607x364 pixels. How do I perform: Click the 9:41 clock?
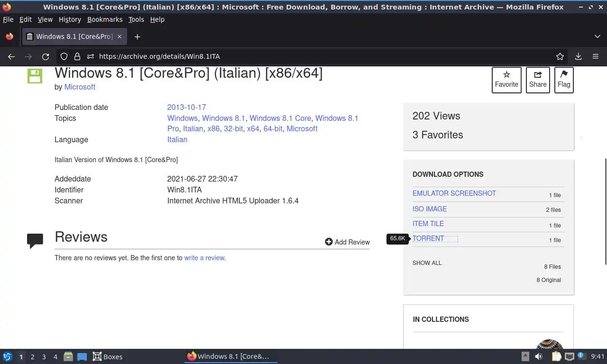point(598,356)
